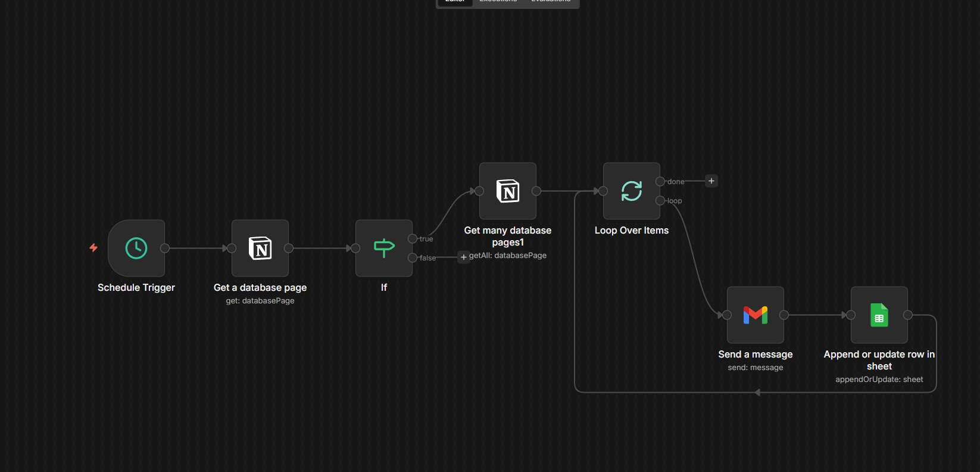Screen dimensions: 980x472
Task: Click the "get: databasePage" subtitle
Action: point(260,301)
